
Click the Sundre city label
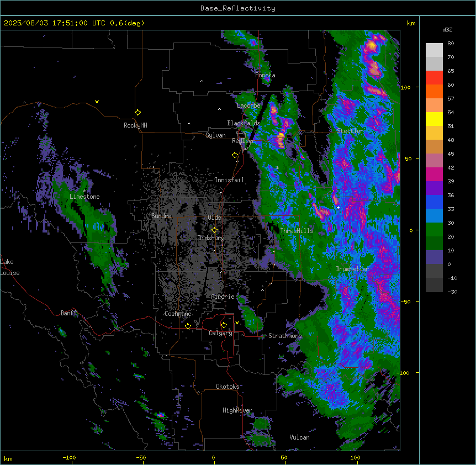(161, 216)
